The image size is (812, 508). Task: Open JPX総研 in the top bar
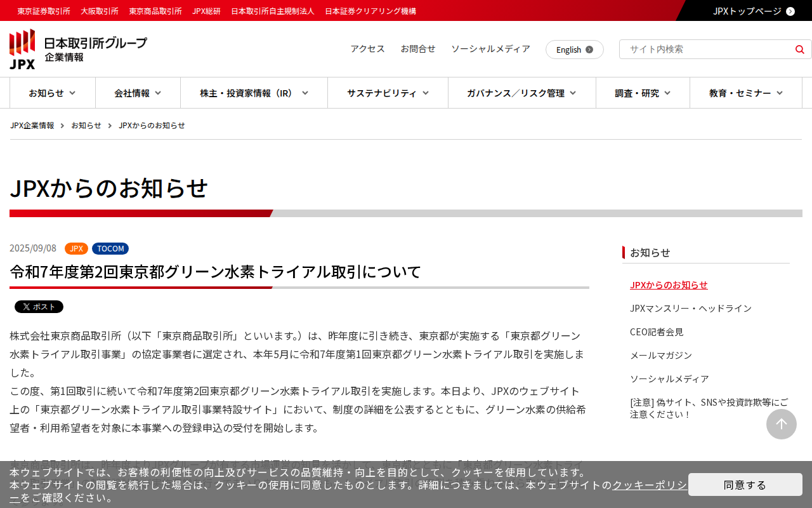[206, 11]
